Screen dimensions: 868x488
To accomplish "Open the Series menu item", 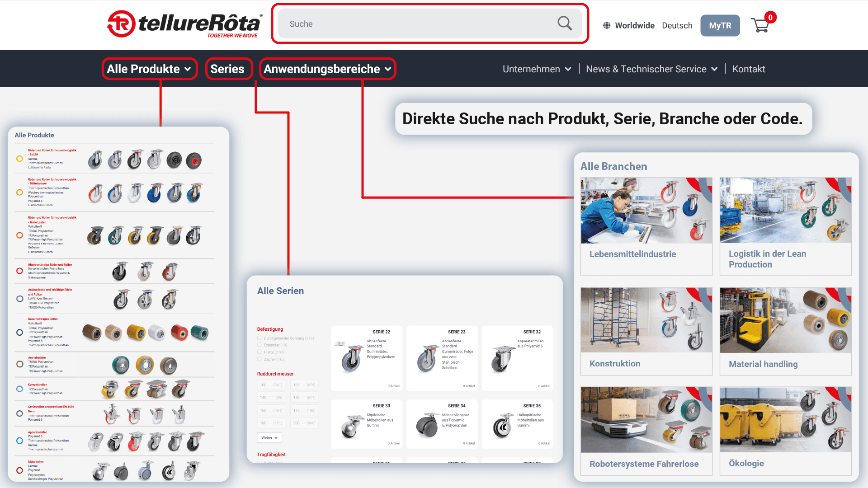I will tap(227, 69).
